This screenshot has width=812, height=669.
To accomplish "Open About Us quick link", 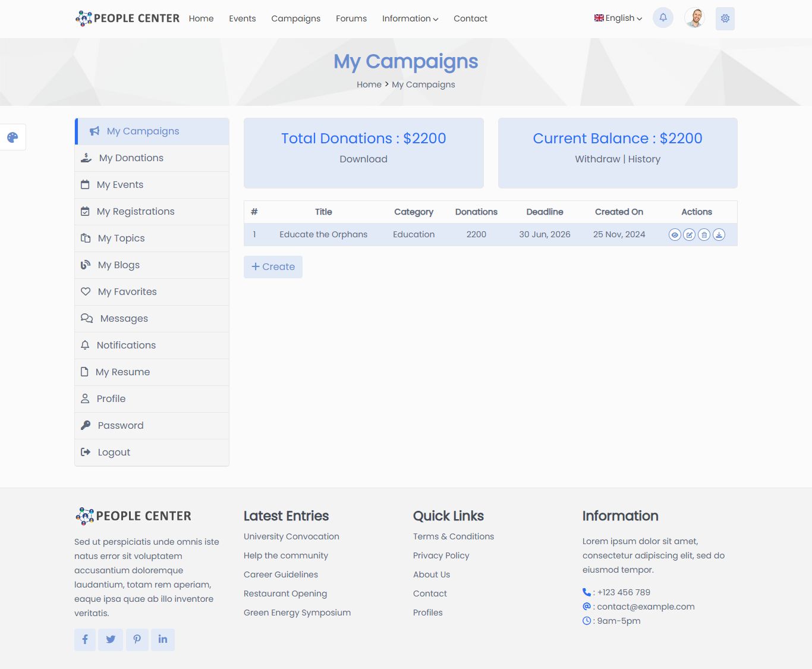I will pyautogui.click(x=432, y=574).
